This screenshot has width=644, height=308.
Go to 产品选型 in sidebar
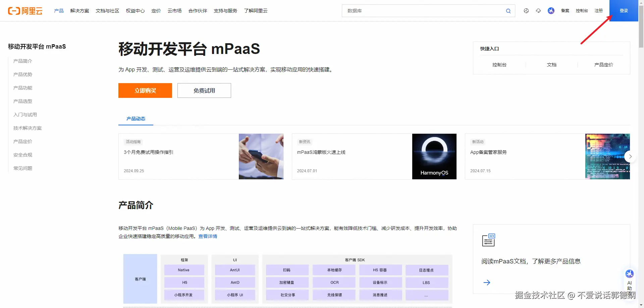coord(23,101)
